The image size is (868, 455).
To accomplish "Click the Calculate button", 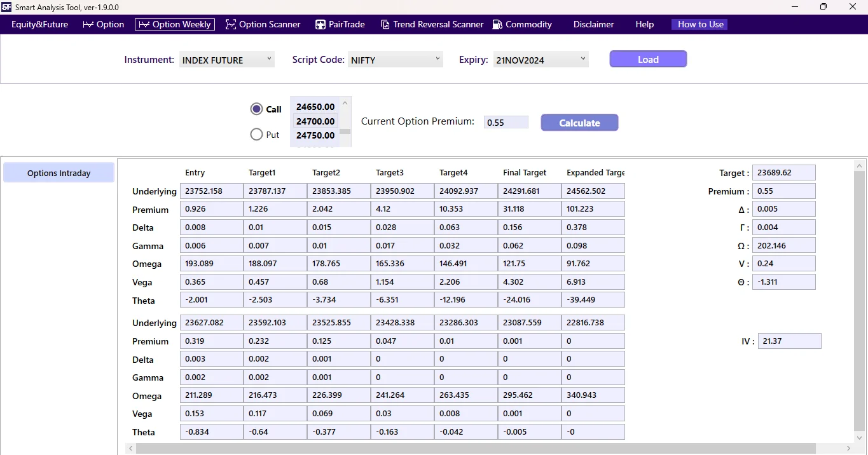I will [x=579, y=122].
